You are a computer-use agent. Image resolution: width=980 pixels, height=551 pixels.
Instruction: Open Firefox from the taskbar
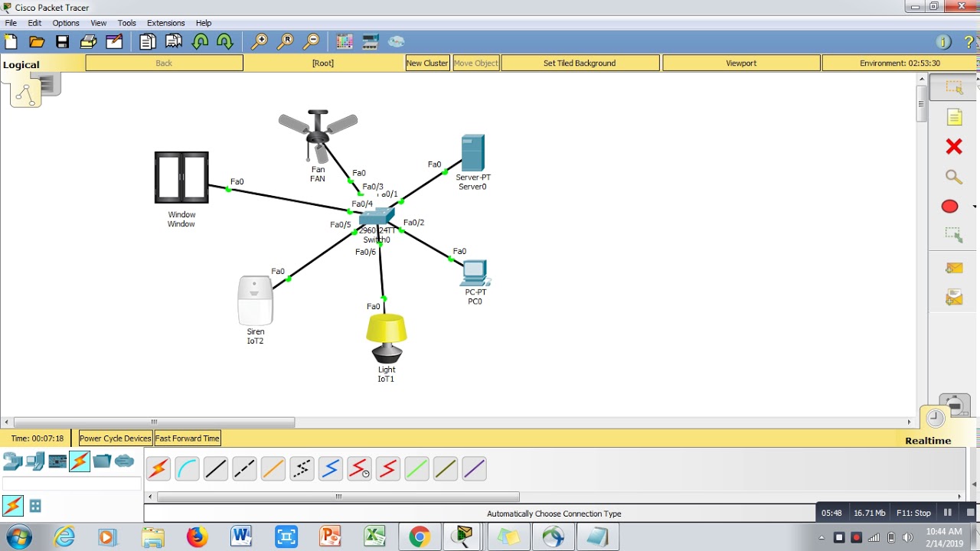click(x=197, y=537)
